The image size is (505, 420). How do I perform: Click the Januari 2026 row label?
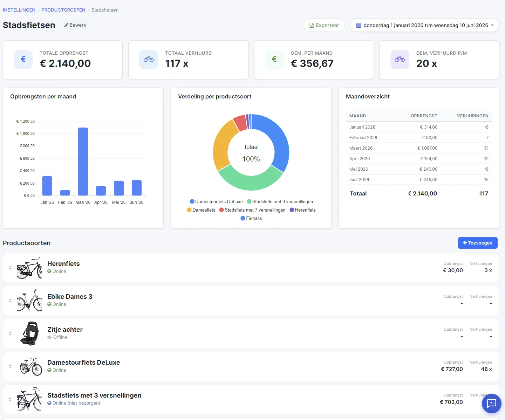click(362, 127)
